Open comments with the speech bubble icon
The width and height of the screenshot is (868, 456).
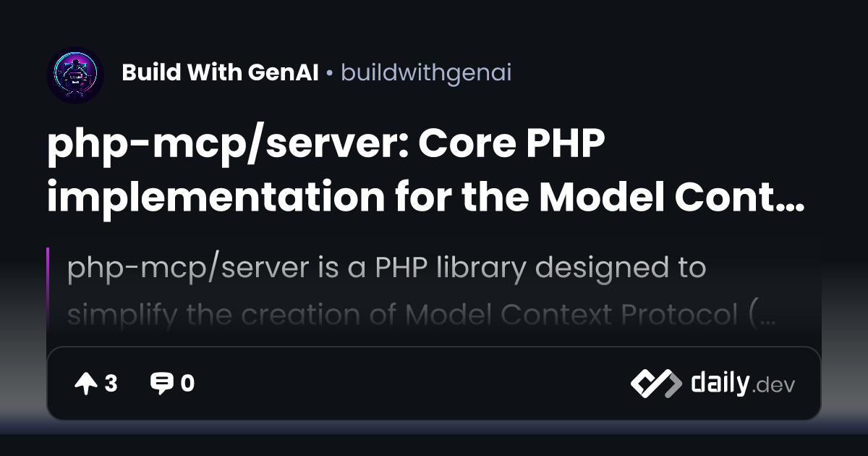coord(161,384)
